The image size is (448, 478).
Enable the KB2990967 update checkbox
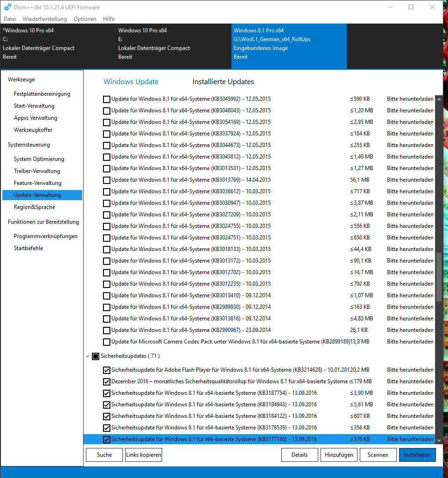point(107,331)
